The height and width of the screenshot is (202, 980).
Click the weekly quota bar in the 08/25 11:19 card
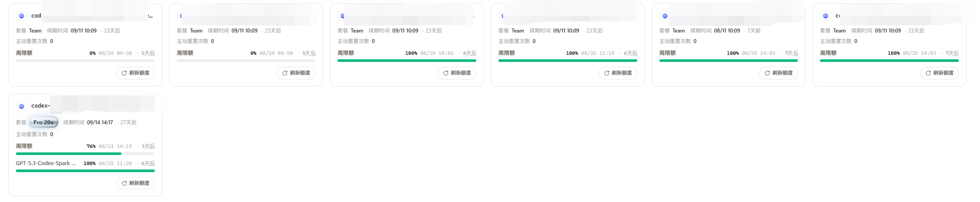click(568, 61)
